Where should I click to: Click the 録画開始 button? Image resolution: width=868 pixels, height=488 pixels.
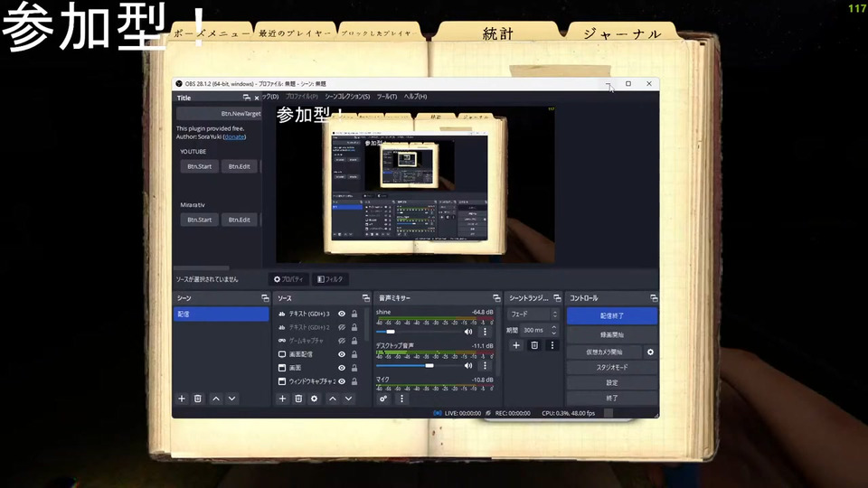(x=612, y=334)
